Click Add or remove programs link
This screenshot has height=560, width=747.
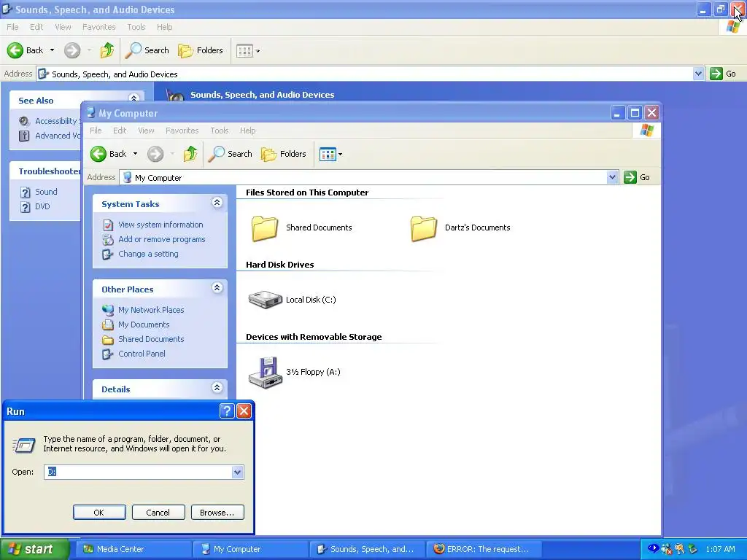(162, 239)
